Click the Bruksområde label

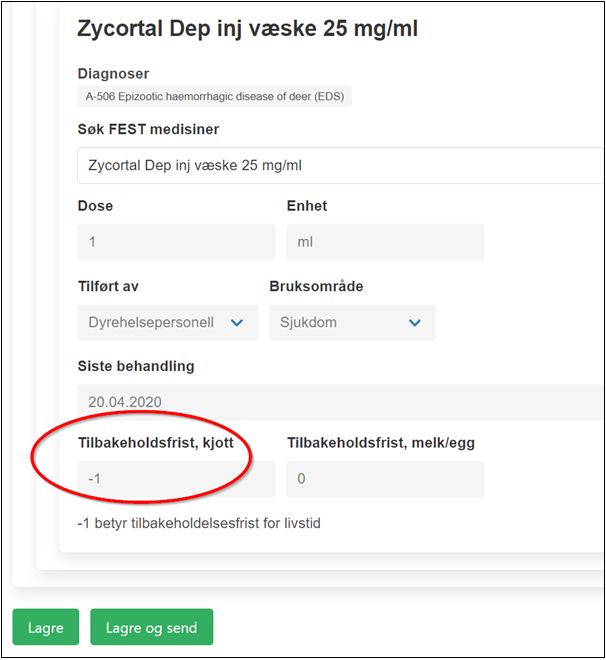(316, 286)
